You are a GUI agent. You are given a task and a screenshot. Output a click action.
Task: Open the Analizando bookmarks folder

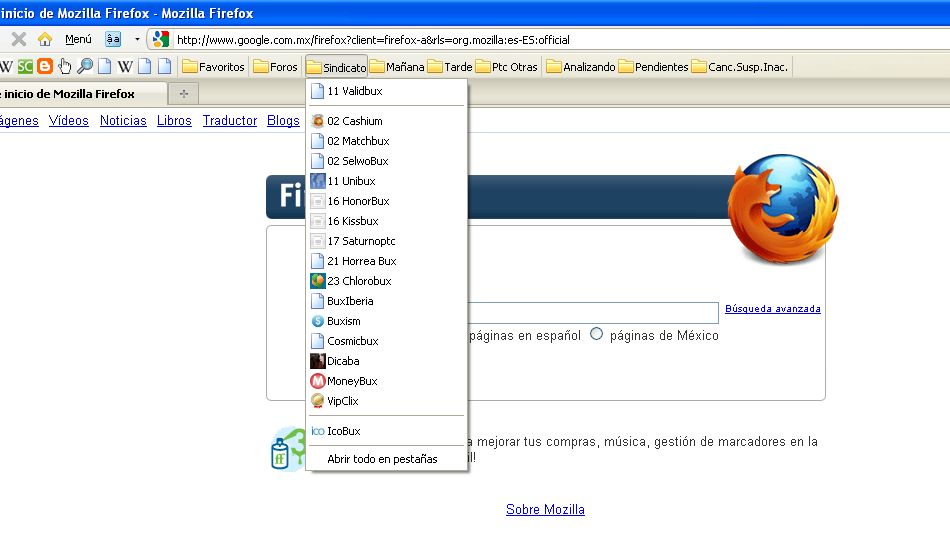581,67
